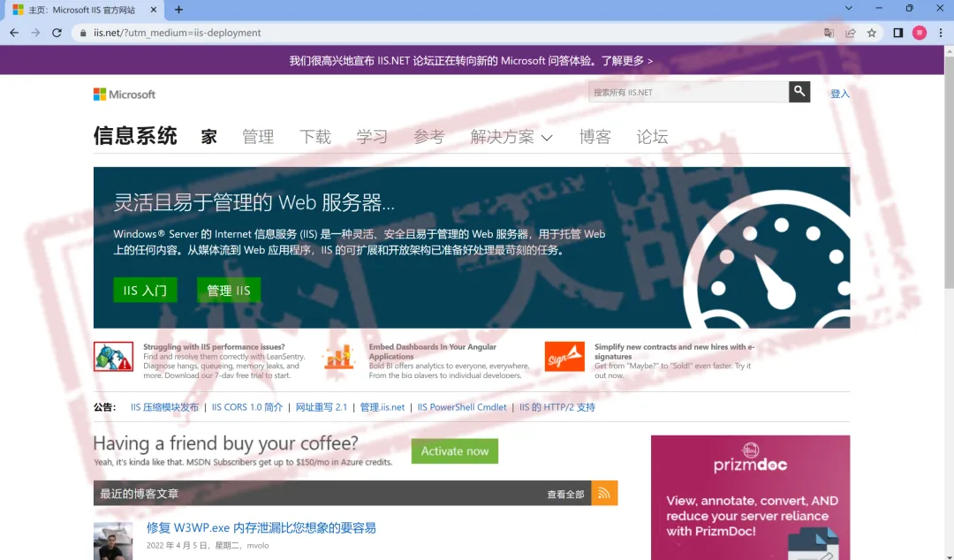954x560 pixels.
Task: Click the Bold BI dashboards icon
Action: [339, 357]
